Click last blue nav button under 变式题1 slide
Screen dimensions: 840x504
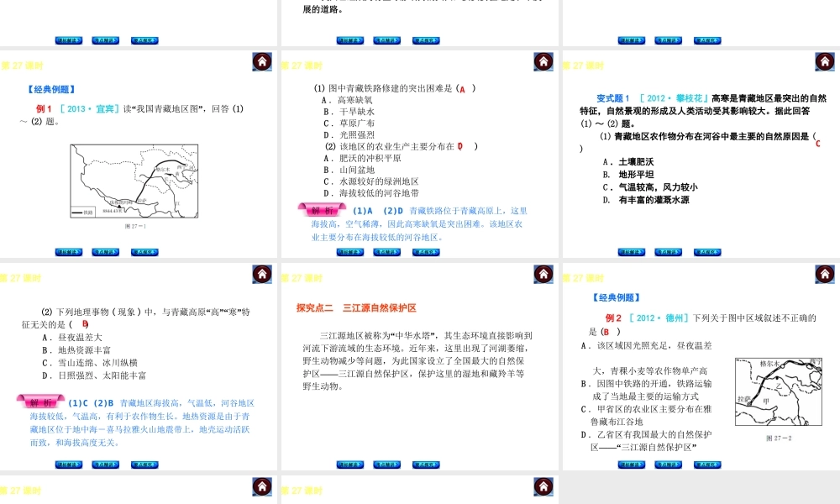tap(707, 252)
